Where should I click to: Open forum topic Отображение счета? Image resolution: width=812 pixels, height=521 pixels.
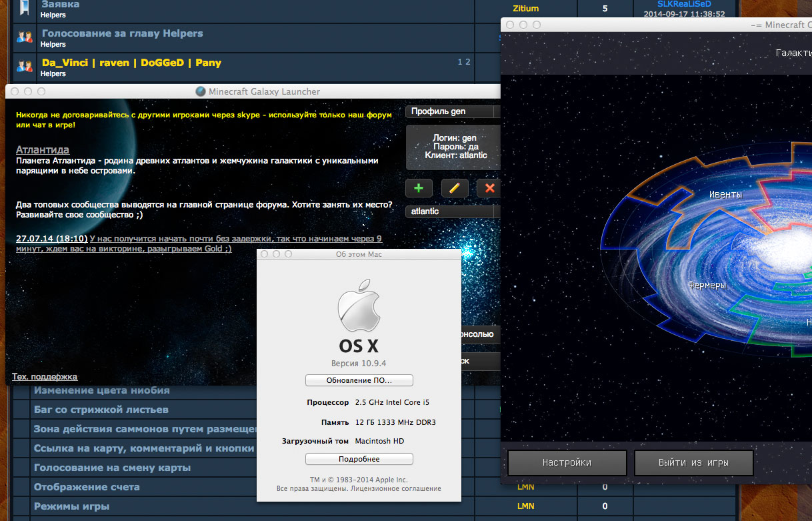coord(87,487)
